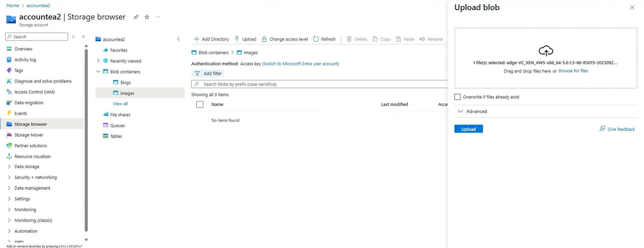Image resolution: width=644 pixels, height=248 pixels.
Task: Collapse the Blob containers tree node
Action: click(x=98, y=72)
